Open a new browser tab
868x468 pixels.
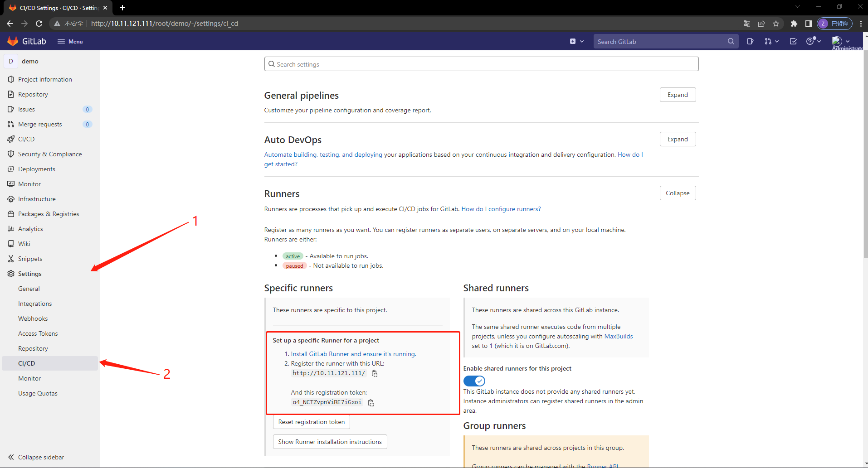click(122, 8)
